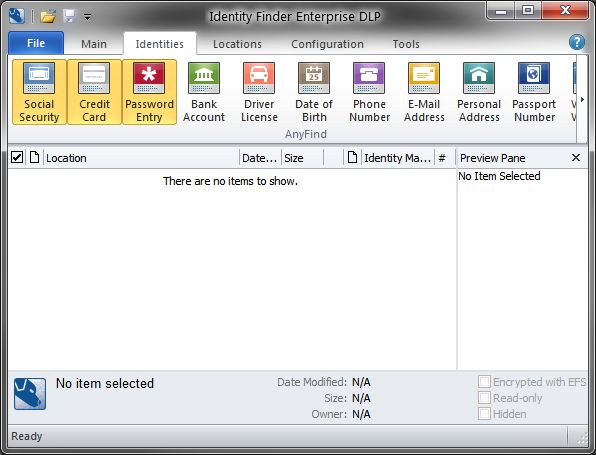596x455 pixels.
Task: Select the Identities tab
Action: (x=160, y=44)
